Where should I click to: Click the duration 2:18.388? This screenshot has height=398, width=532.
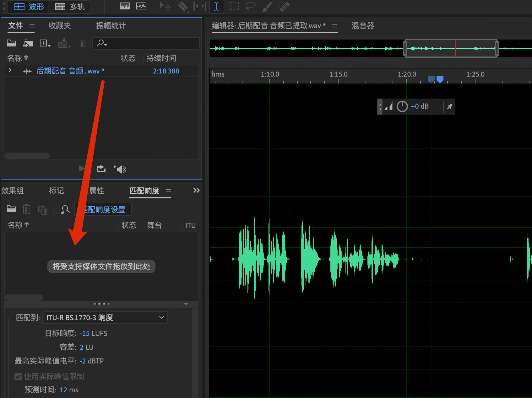pos(166,71)
